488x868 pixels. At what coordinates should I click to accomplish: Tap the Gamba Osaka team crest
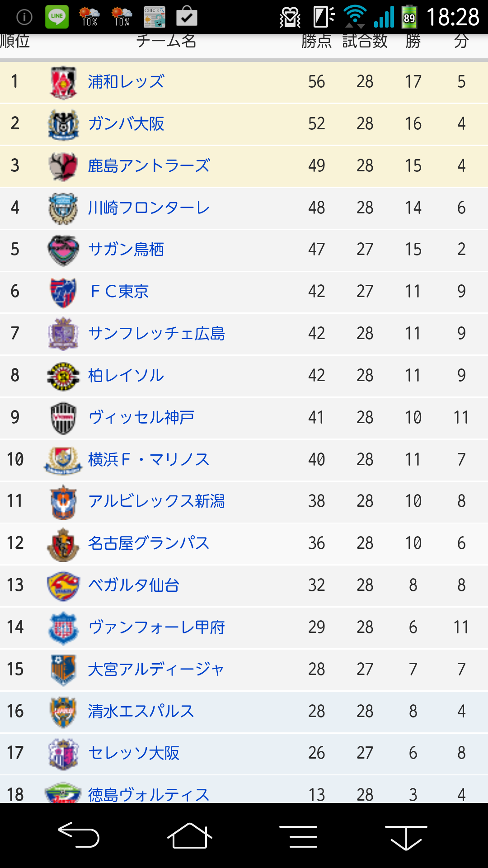click(x=63, y=124)
